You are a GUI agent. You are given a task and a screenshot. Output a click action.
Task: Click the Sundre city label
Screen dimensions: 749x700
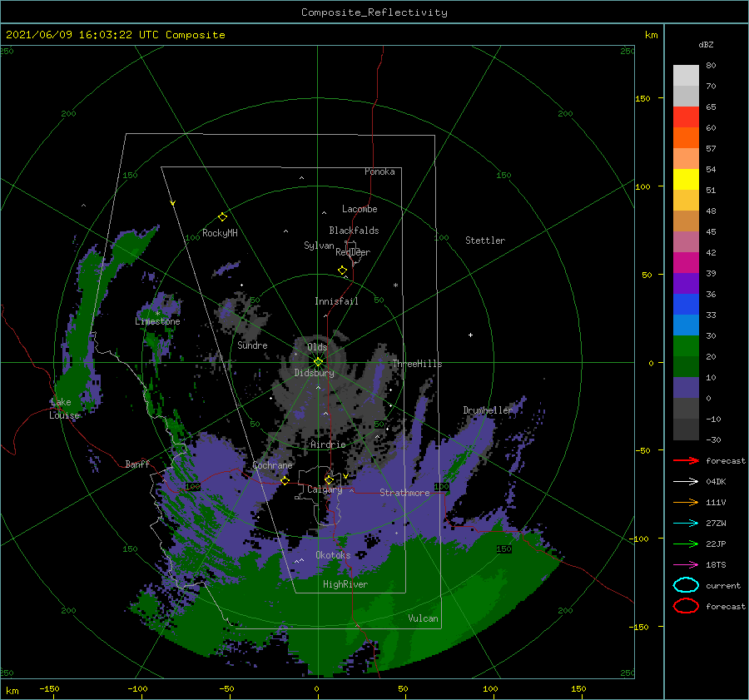[x=252, y=345]
